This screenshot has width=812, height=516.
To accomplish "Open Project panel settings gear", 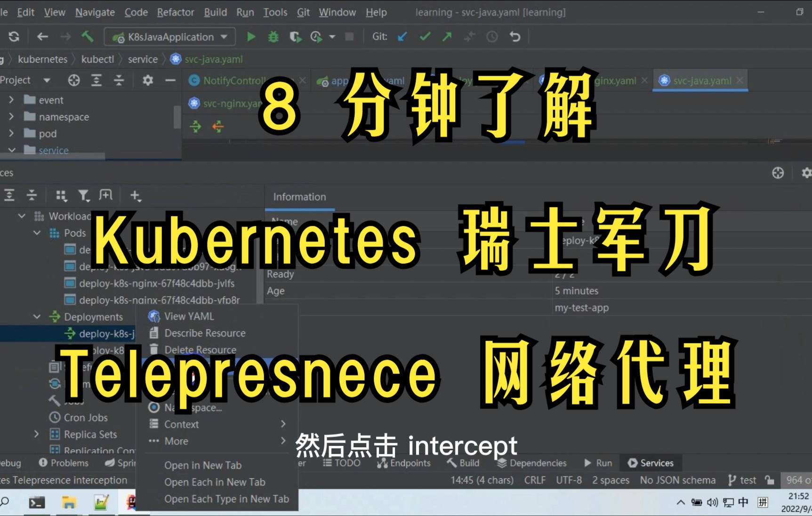I will coord(148,80).
